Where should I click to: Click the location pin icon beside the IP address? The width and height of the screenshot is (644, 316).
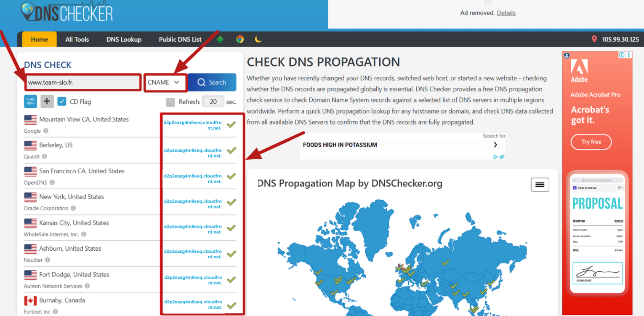coord(594,39)
